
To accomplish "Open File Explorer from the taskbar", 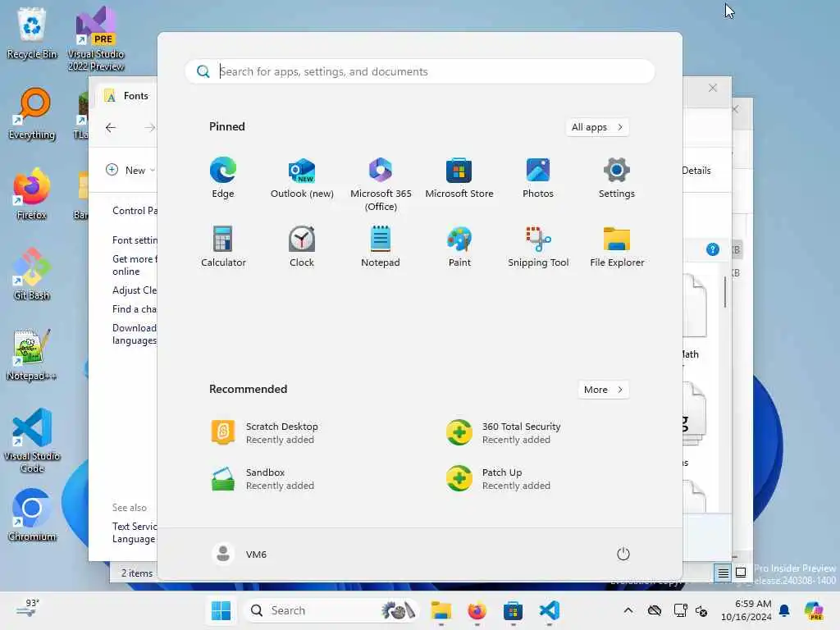I will click(x=441, y=610).
